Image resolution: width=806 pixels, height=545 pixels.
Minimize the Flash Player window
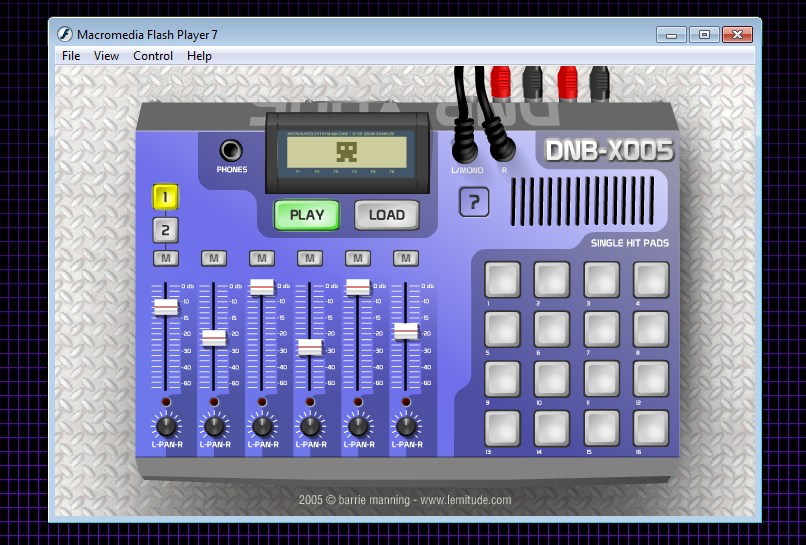tap(671, 35)
